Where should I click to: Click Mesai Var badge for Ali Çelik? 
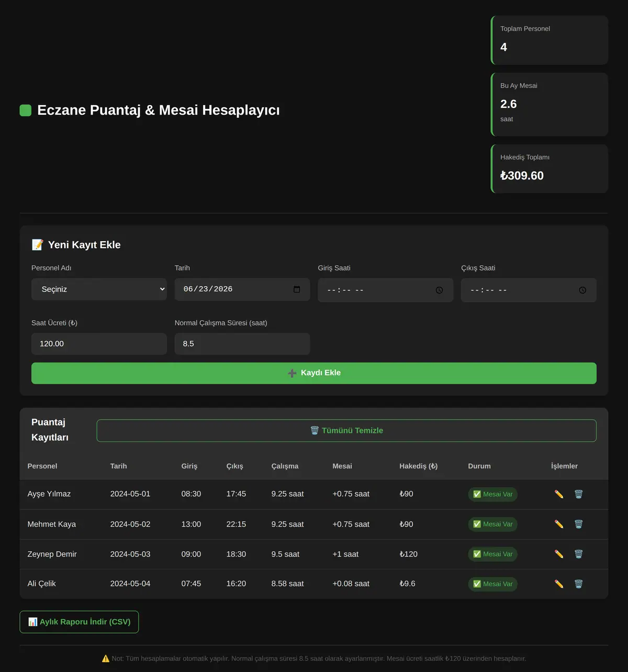[492, 584]
